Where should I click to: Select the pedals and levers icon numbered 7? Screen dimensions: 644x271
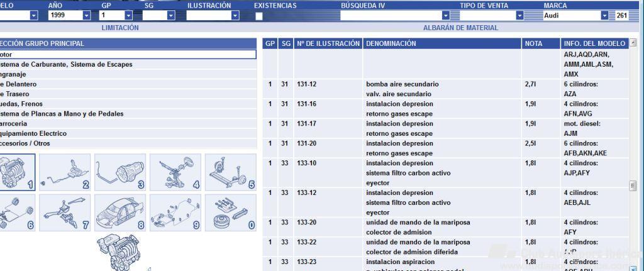click(x=65, y=213)
